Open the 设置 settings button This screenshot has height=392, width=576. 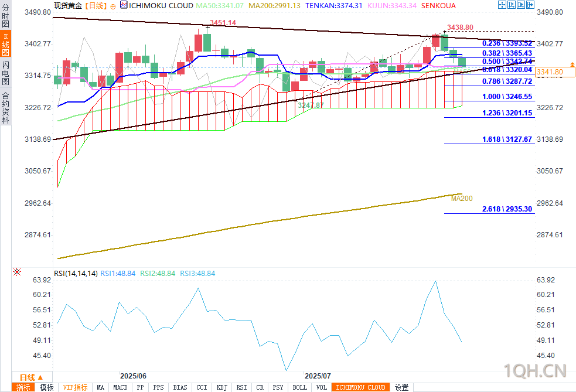(x=401, y=387)
